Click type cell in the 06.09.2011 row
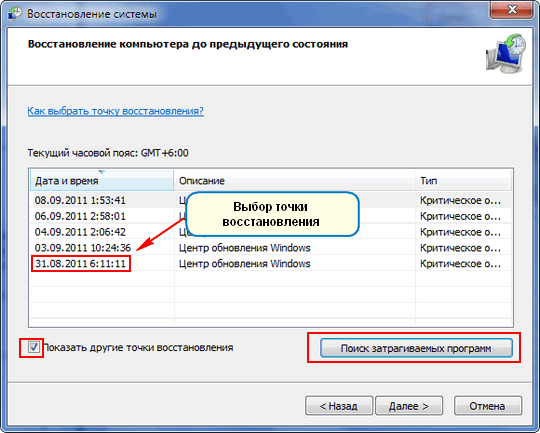Image resolution: width=540 pixels, height=433 pixels. tap(460, 216)
